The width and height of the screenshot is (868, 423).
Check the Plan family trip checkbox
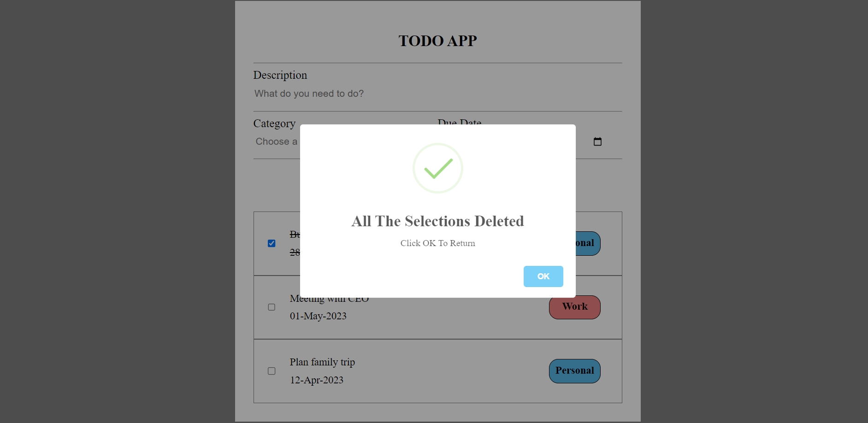tap(272, 371)
